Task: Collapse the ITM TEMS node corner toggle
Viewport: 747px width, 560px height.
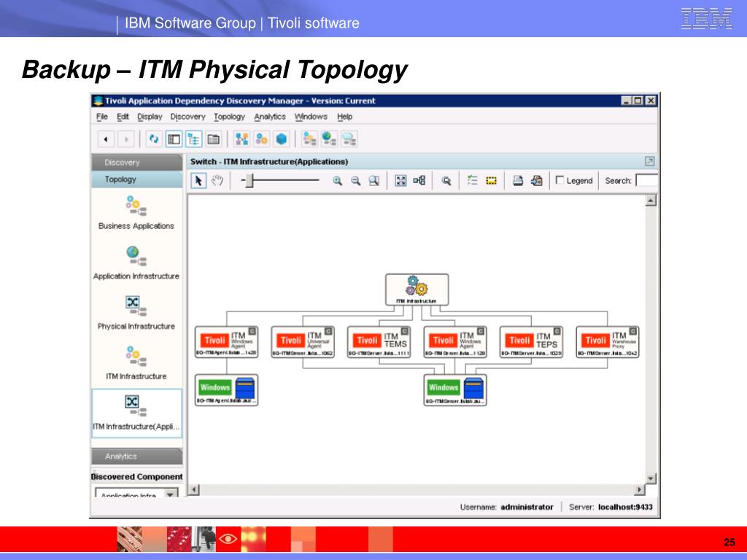Action: pyautogui.click(x=404, y=332)
